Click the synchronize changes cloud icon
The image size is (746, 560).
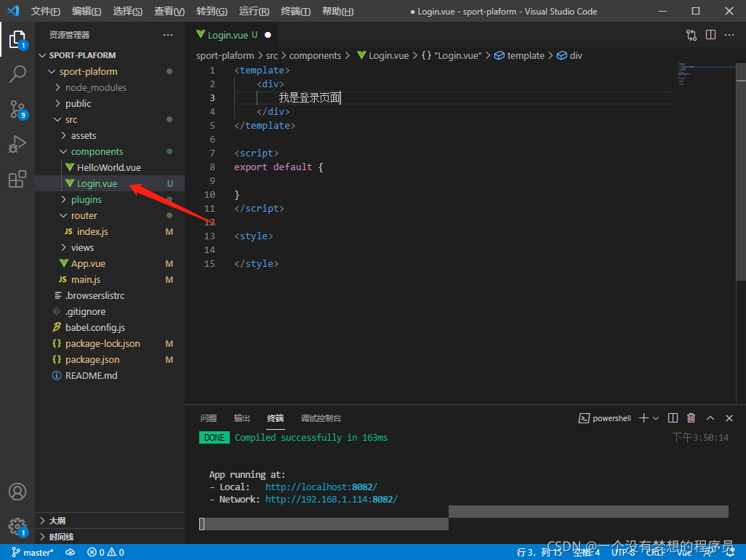(71, 553)
